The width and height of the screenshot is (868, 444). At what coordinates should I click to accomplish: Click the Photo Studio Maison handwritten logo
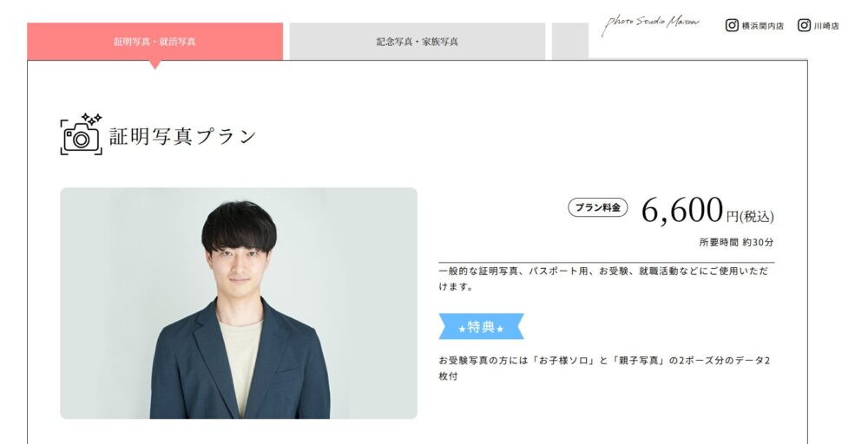650,23
